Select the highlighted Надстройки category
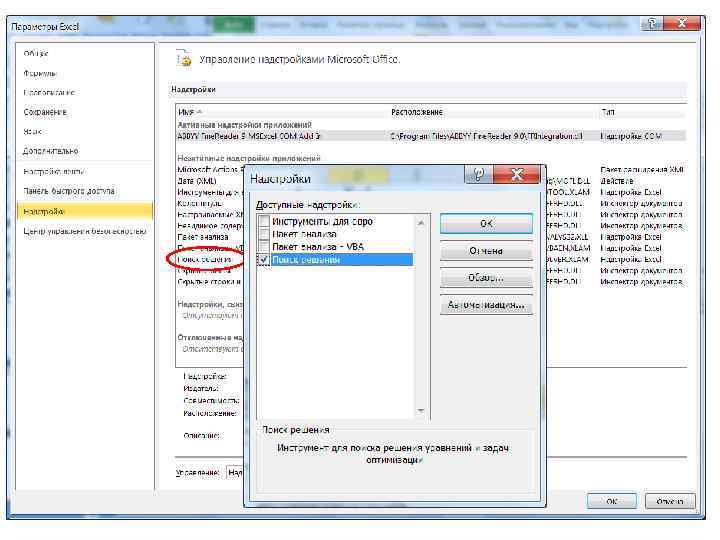The image size is (720, 540). click(x=84, y=212)
